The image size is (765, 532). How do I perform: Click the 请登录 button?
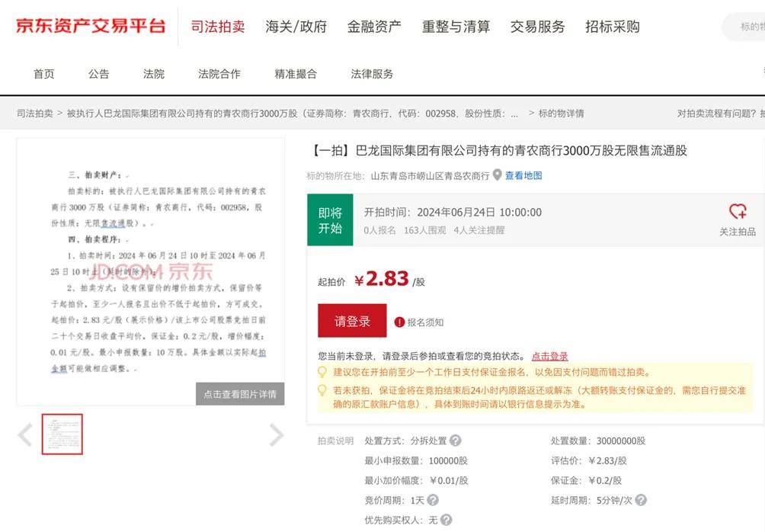[x=351, y=321]
